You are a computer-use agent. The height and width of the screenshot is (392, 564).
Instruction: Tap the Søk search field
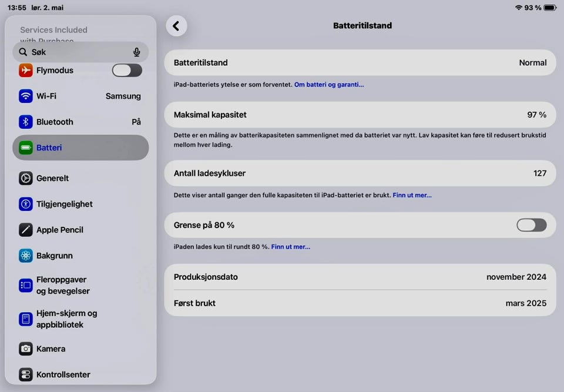(x=80, y=52)
